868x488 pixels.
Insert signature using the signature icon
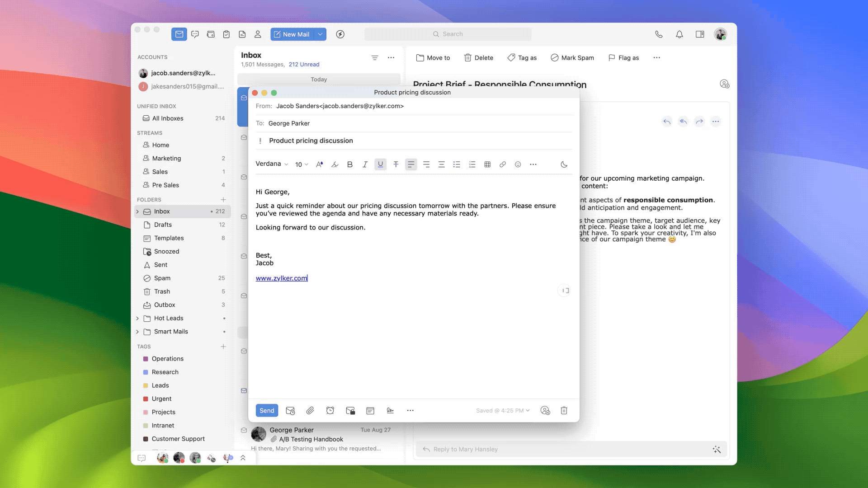point(390,410)
